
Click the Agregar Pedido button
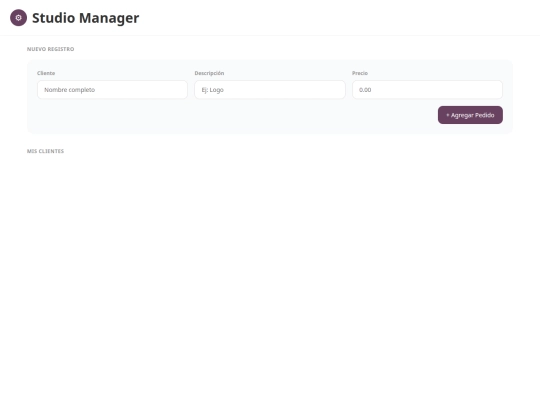click(x=470, y=115)
